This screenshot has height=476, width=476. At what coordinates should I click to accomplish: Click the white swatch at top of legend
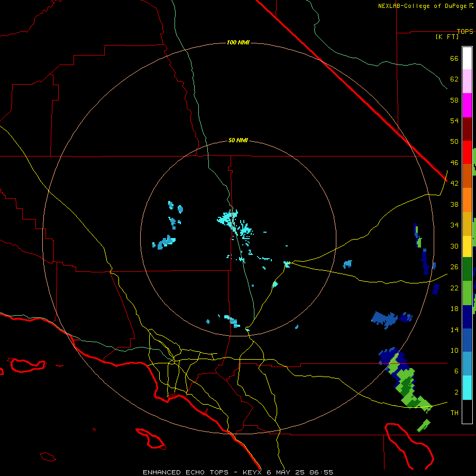coord(467,58)
